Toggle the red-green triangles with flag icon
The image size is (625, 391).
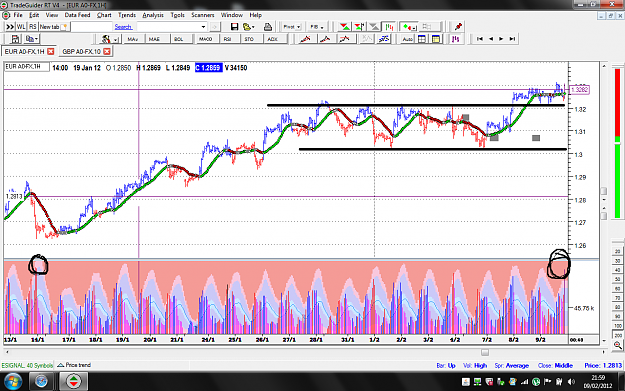pos(359,27)
